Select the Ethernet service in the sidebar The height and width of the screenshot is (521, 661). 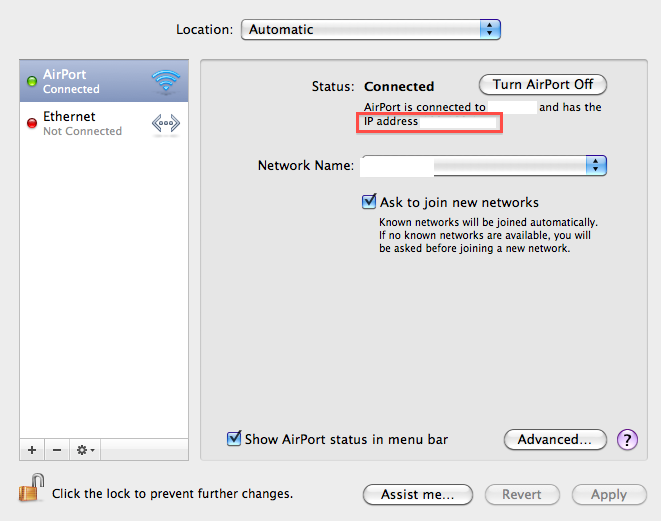tap(104, 123)
